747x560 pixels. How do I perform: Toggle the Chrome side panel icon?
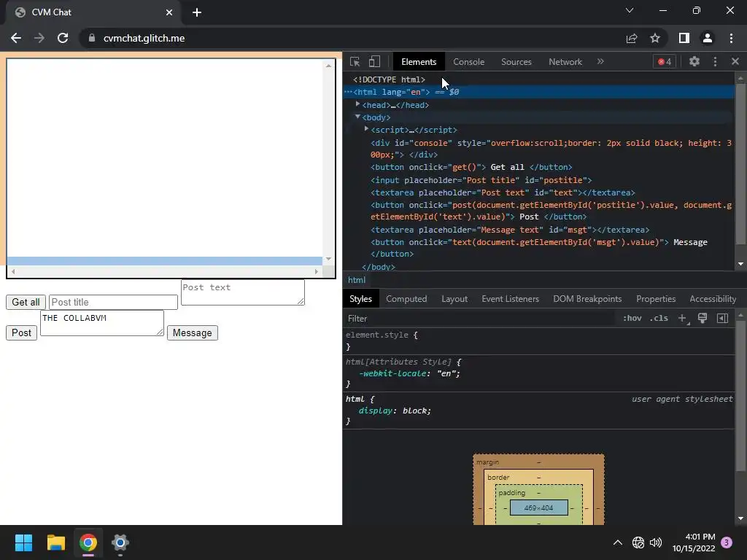[684, 38]
